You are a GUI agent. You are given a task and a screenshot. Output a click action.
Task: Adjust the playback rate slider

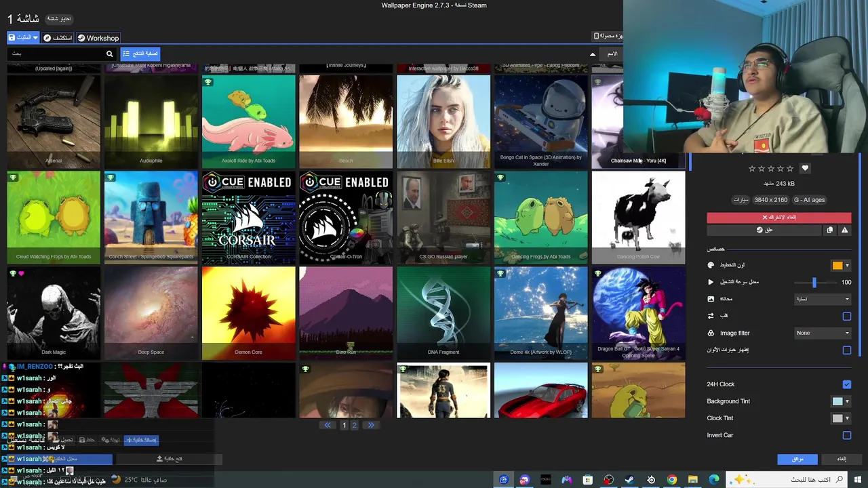click(x=814, y=282)
